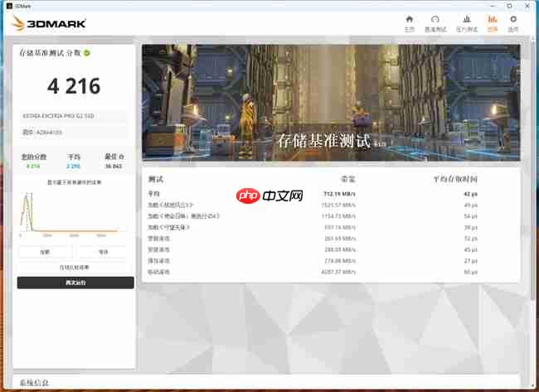Click the green validation checkmark beside score title

[x=87, y=53]
